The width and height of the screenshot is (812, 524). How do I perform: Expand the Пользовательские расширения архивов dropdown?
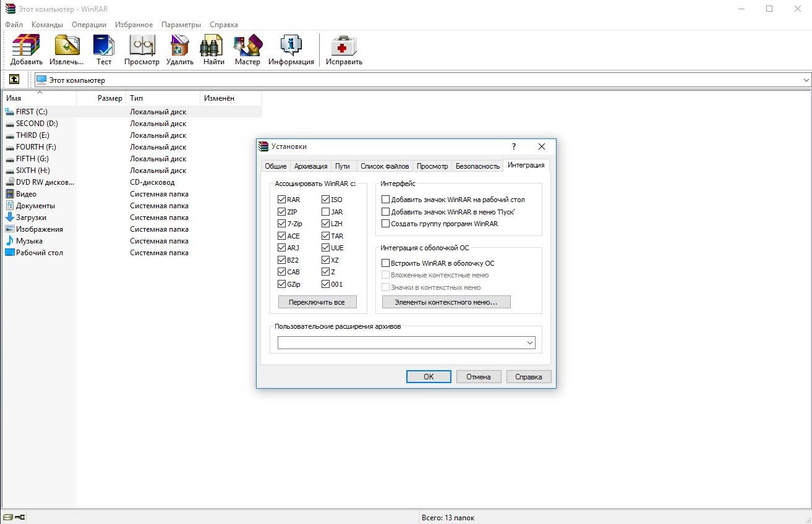pyautogui.click(x=529, y=343)
